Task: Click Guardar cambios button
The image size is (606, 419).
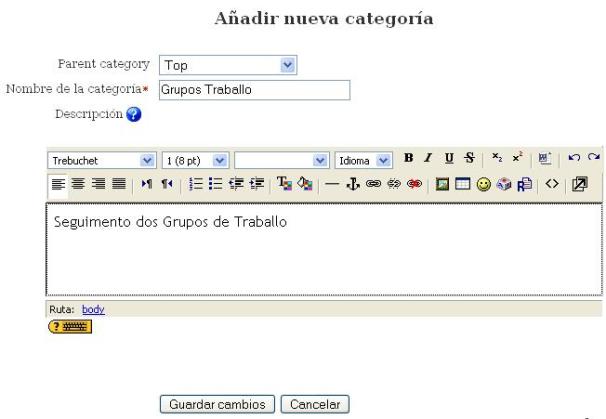Action: (217, 404)
